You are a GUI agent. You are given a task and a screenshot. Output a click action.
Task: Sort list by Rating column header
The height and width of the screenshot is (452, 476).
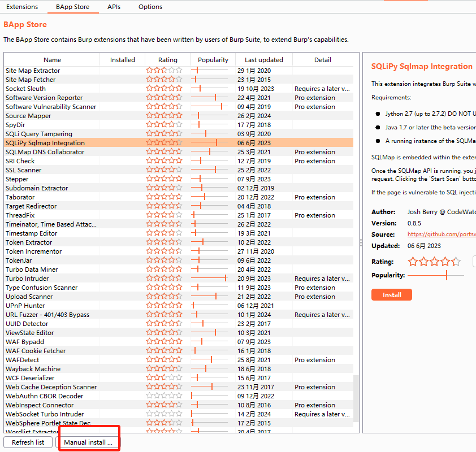167,60
